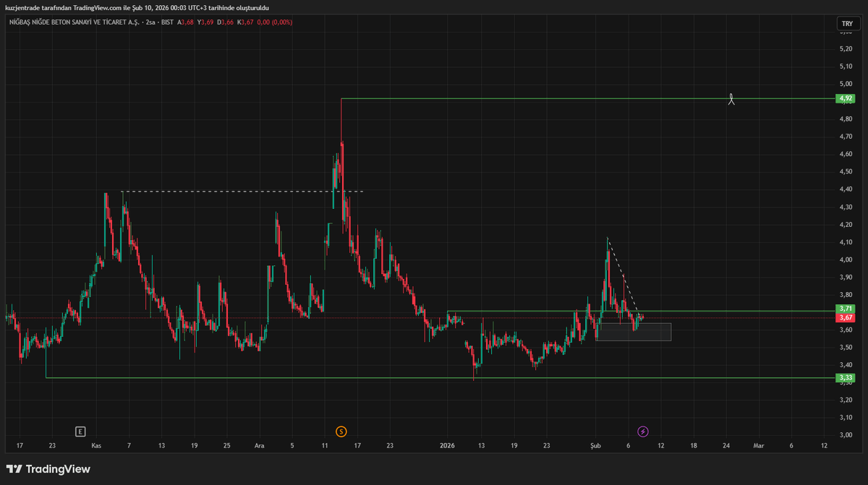Click the target marker icon on 4,92 line
Viewport: 868px width, 485px height.
[x=731, y=98]
